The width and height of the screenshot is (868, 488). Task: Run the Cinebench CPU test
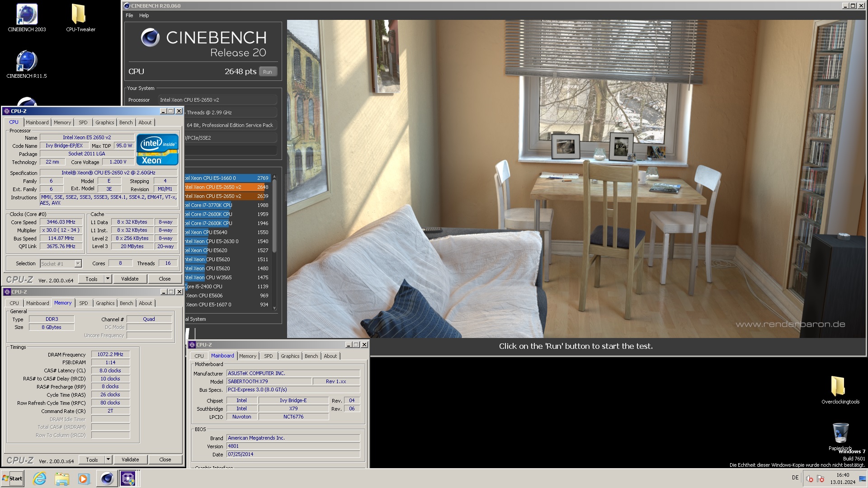click(x=268, y=72)
